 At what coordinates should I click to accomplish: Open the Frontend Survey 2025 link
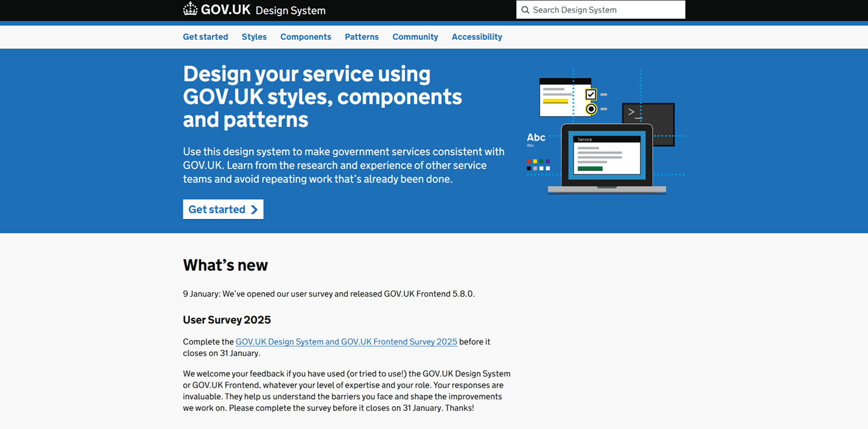[346, 342]
